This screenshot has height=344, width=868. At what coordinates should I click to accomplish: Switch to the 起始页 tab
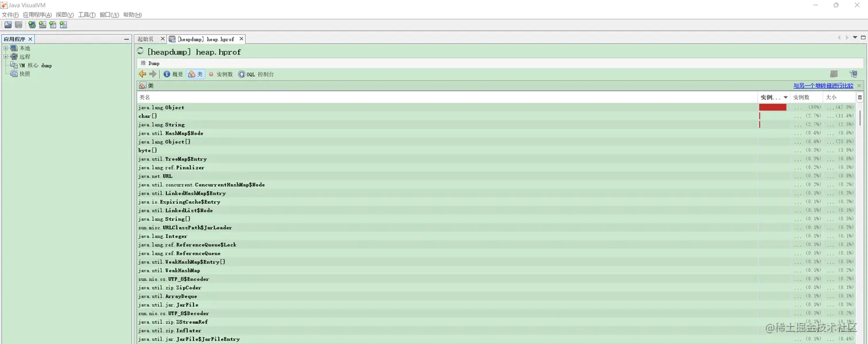coord(146,39)
